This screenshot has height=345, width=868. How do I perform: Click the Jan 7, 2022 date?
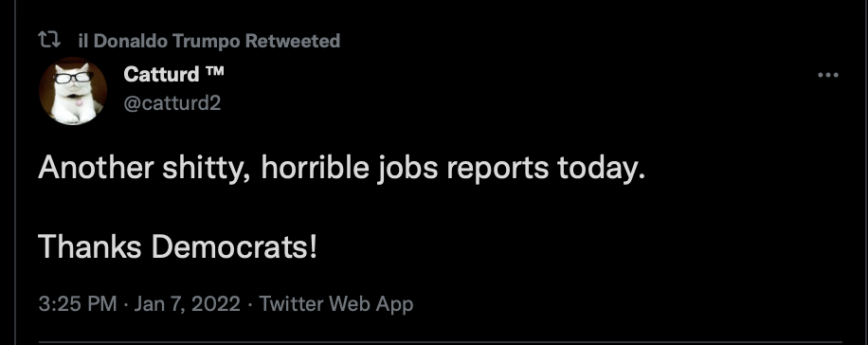[x=187, y=303]
